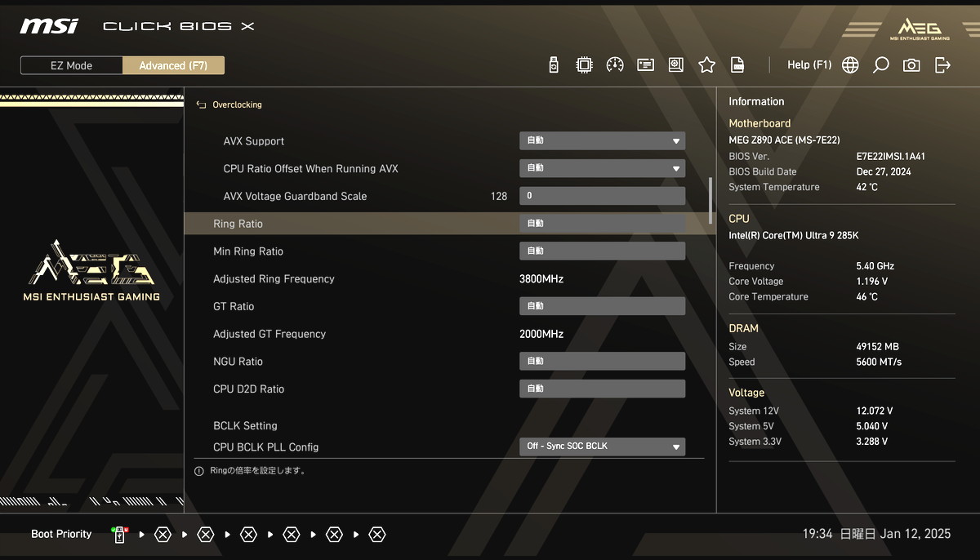This screenshot has width=980, height=560.
Task: Open the globe language selector
Action: click(850, 65)
